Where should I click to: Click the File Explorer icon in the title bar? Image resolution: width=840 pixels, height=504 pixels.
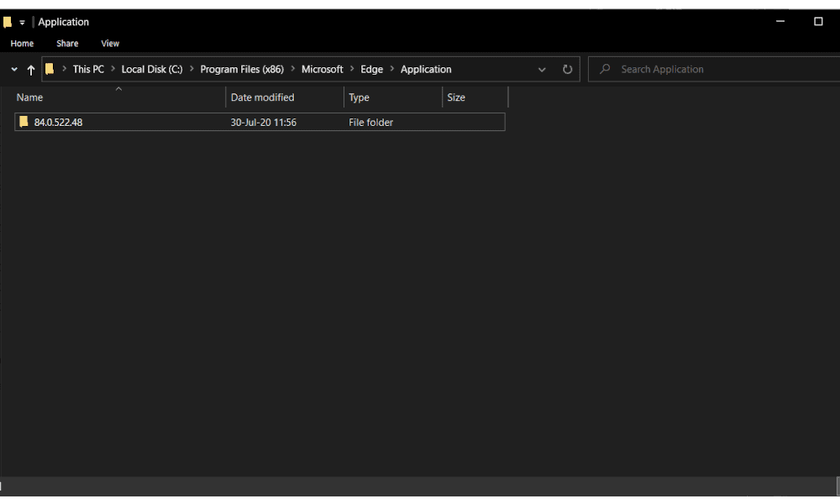coord(8,21)
